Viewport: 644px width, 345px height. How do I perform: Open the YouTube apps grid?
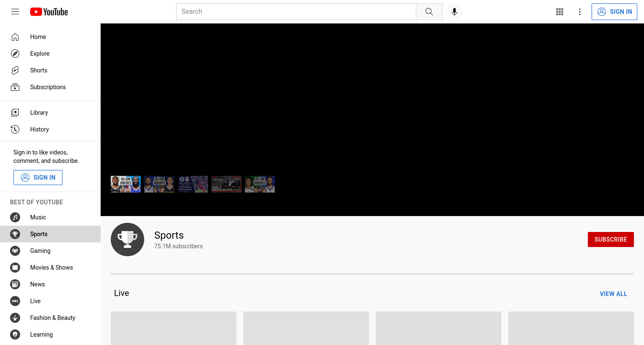coord(560,12)
